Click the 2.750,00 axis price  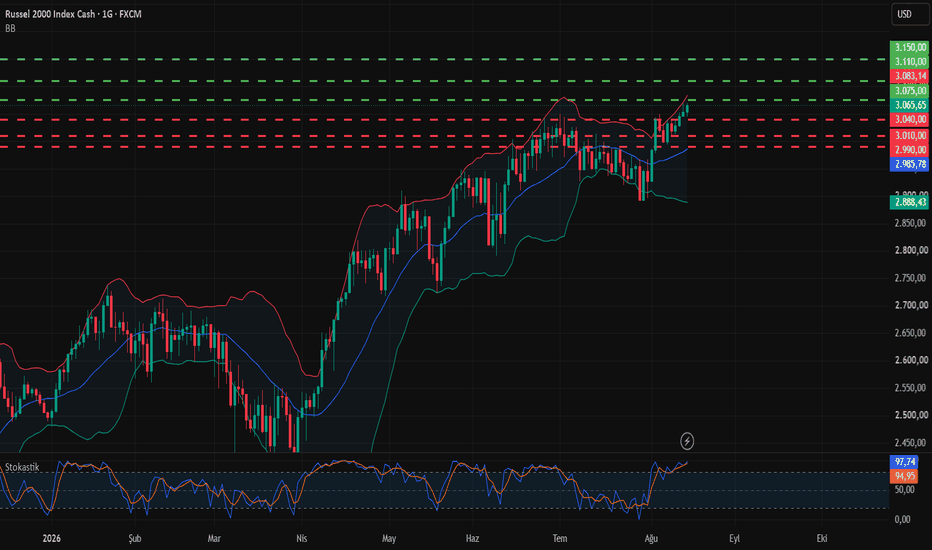[x=911, y=278]
